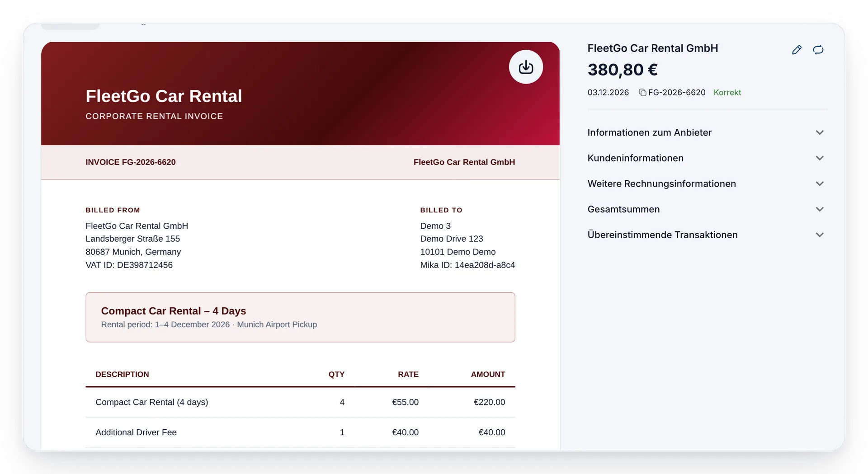Select VAT ID: DE398712456 line

point(129,265)
